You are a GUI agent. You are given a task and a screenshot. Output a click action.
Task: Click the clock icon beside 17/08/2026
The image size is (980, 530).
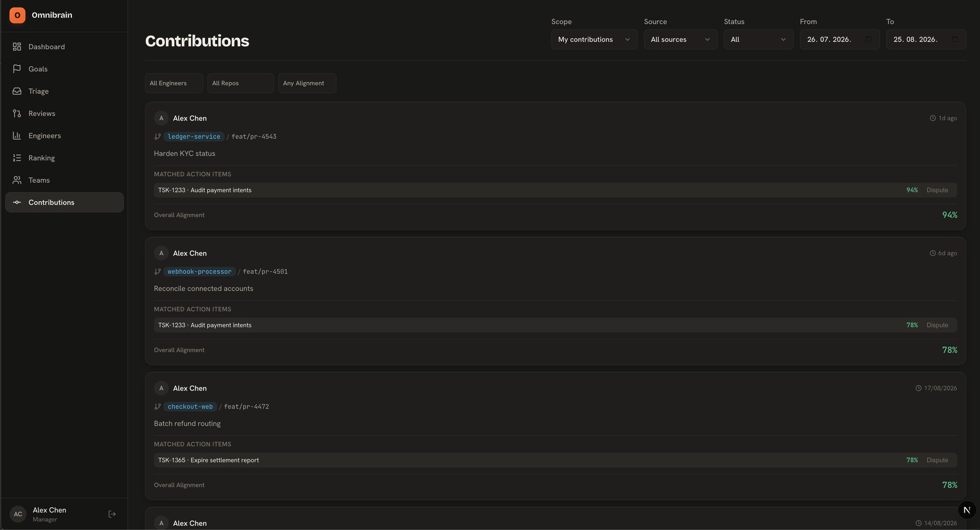(918, 388)
